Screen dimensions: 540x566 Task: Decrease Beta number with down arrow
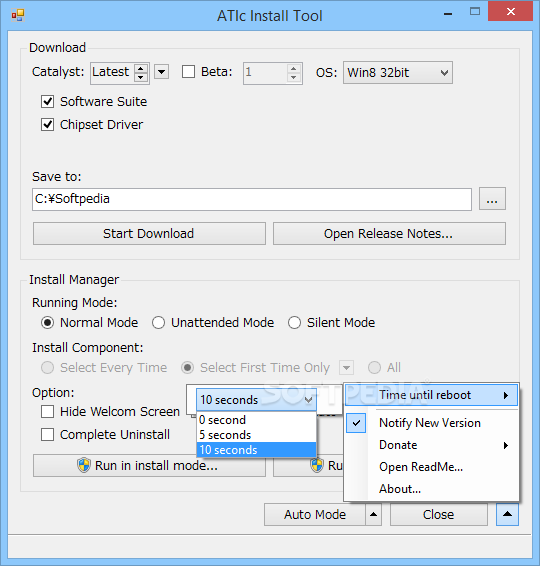[x=293, y=77]
